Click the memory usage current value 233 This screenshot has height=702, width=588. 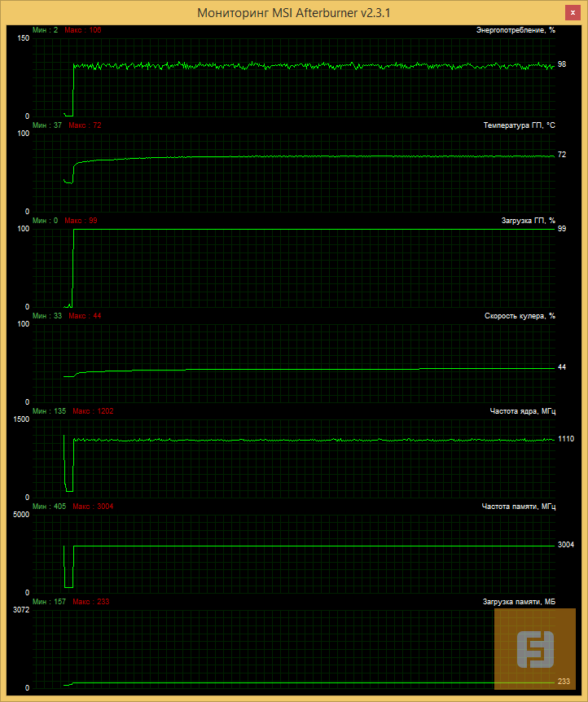pyautogui.click(x=564, y=682)
